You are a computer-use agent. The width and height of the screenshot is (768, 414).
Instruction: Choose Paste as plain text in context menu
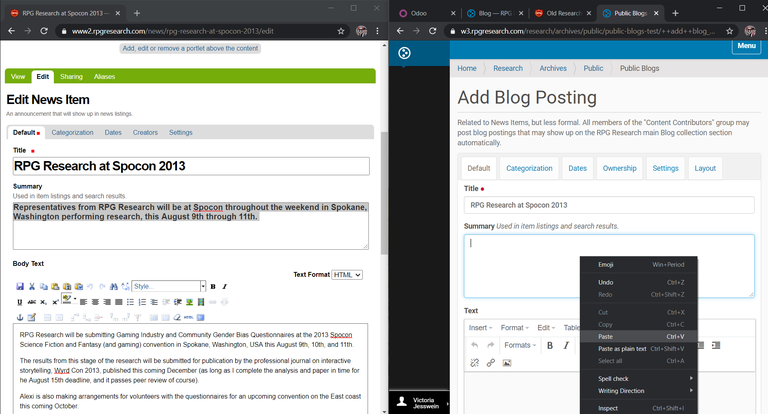click(639, 349)
